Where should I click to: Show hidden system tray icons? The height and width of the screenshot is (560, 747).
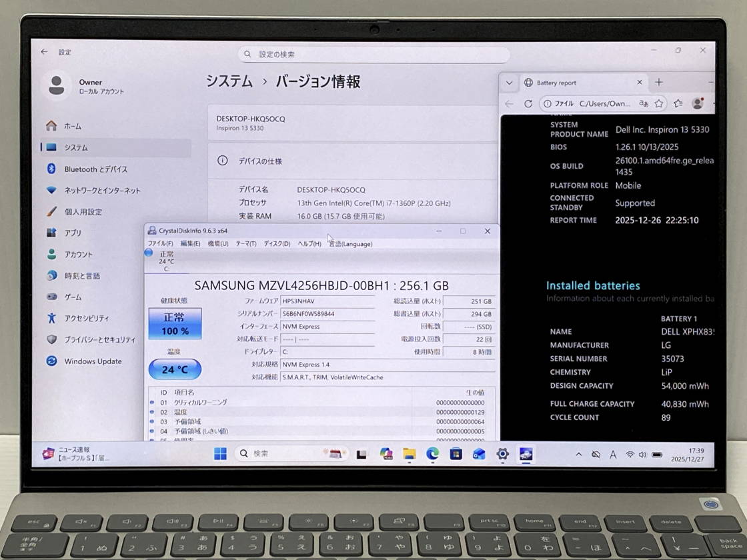tap(578, 454)
